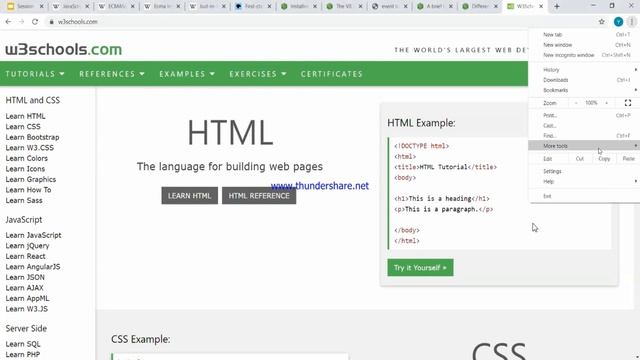Click the Try it Yourself button
The image size is (640, 360).
[420, 268]
